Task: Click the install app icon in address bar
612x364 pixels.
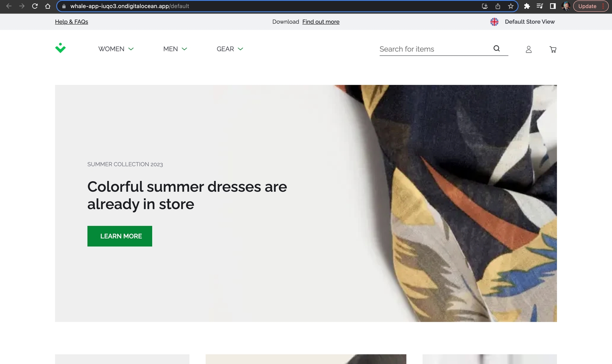Action: [485, 6]
